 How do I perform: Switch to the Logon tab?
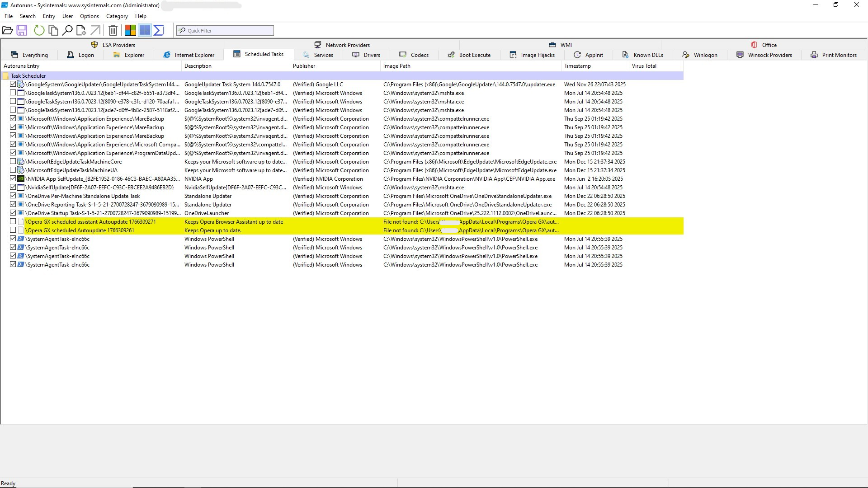[80, 55]
